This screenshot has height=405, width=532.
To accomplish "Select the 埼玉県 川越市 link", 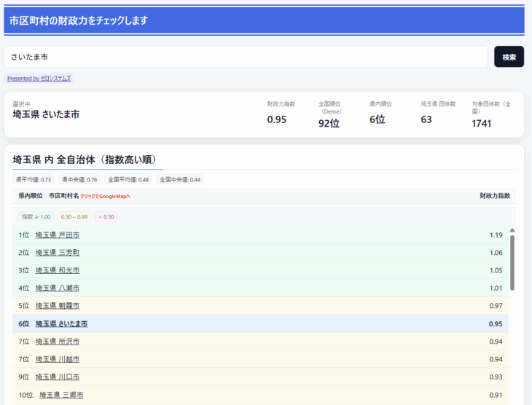I will 58,359.
